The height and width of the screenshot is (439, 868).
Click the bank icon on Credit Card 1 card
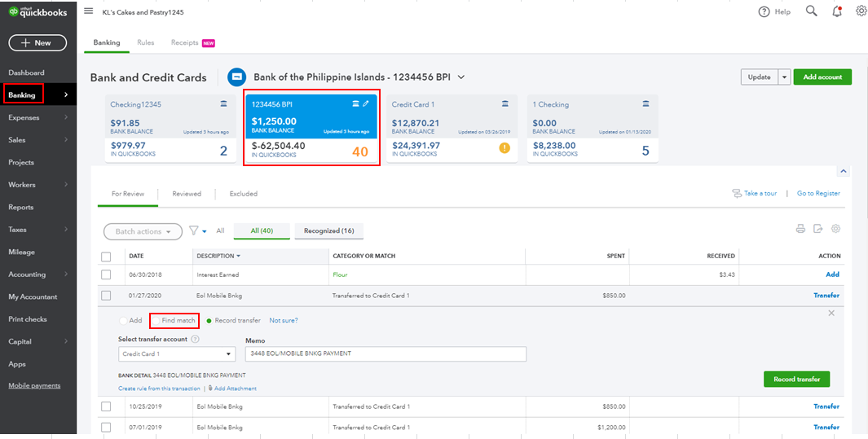pos(505,104)
